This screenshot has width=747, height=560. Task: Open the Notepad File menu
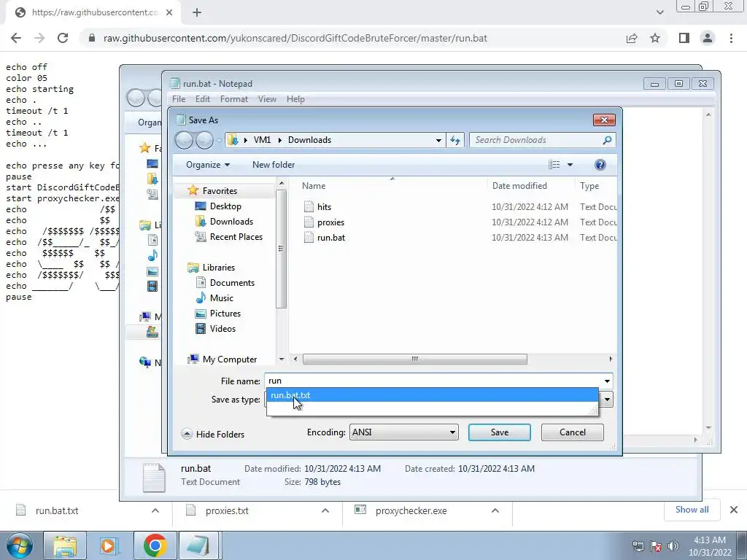point(179,99)
